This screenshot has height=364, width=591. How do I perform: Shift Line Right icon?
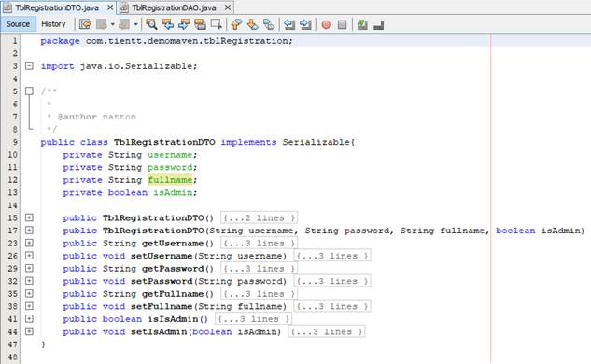tap(305, 24)
